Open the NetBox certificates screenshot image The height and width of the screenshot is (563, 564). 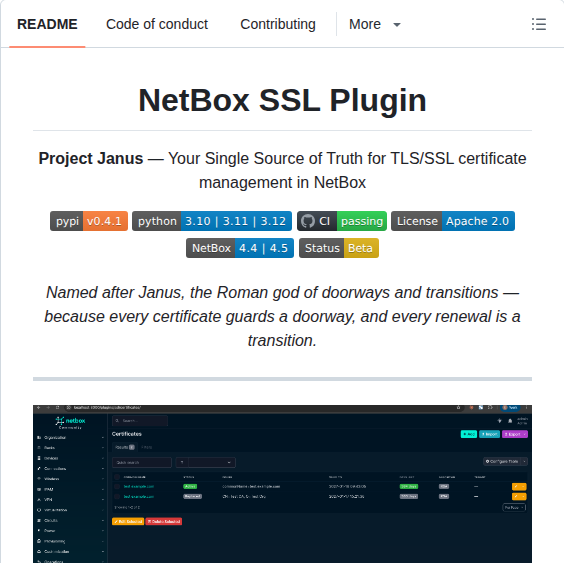coord(282,483)
